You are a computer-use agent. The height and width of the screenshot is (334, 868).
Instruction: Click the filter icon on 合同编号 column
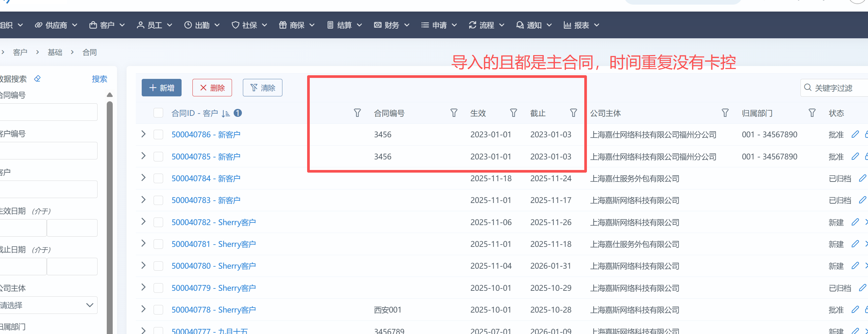click(x=453, y=113)
